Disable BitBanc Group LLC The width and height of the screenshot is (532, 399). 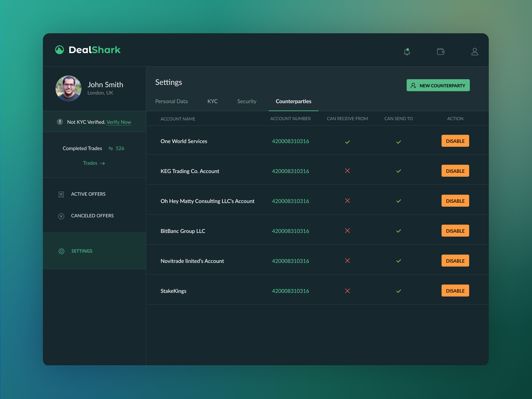click(x=455, y=231)
